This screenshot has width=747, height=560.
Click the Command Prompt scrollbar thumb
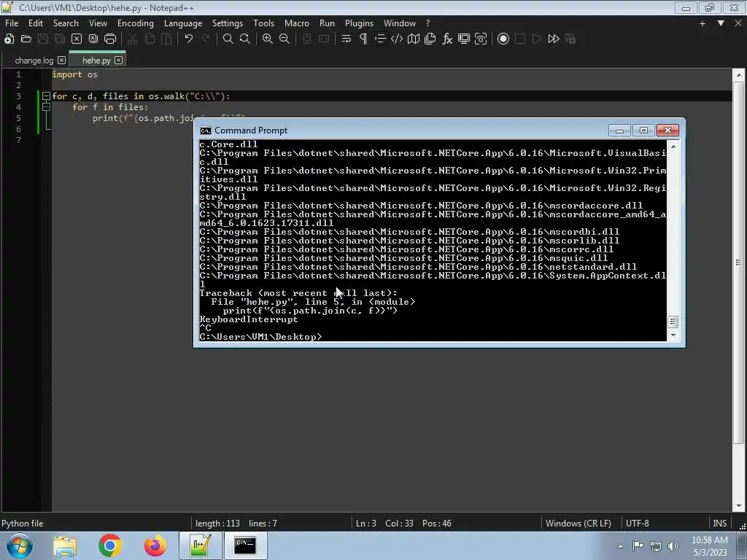tap(673, 322)
